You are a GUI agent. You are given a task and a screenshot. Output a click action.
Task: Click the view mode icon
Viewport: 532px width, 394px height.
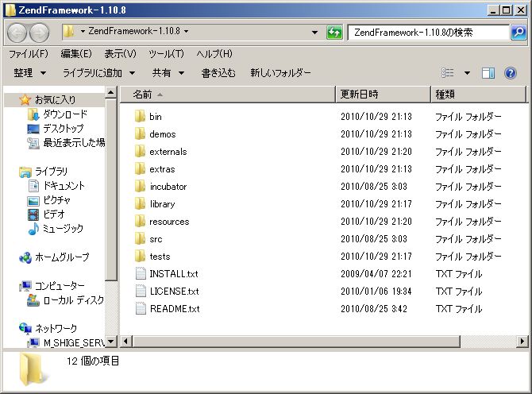(448, 72)
